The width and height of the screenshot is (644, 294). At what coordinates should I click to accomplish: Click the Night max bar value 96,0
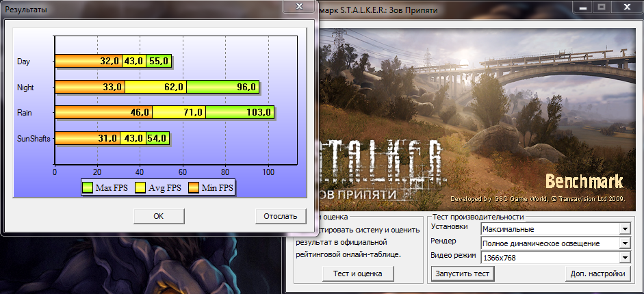(246, 87)
